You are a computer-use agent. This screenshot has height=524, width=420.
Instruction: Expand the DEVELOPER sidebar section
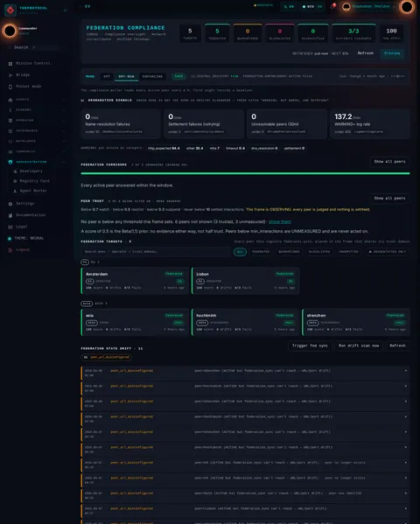[37, 141]
